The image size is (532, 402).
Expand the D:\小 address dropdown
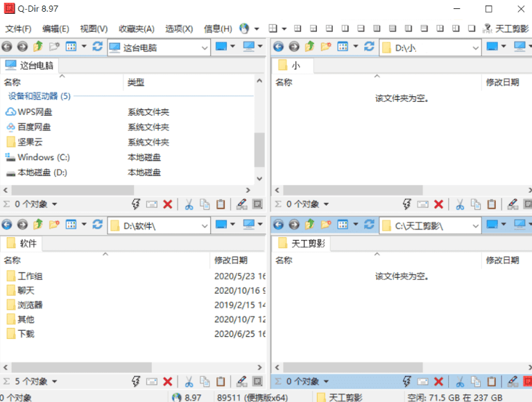pyautogui.click(x=476, y=48)
